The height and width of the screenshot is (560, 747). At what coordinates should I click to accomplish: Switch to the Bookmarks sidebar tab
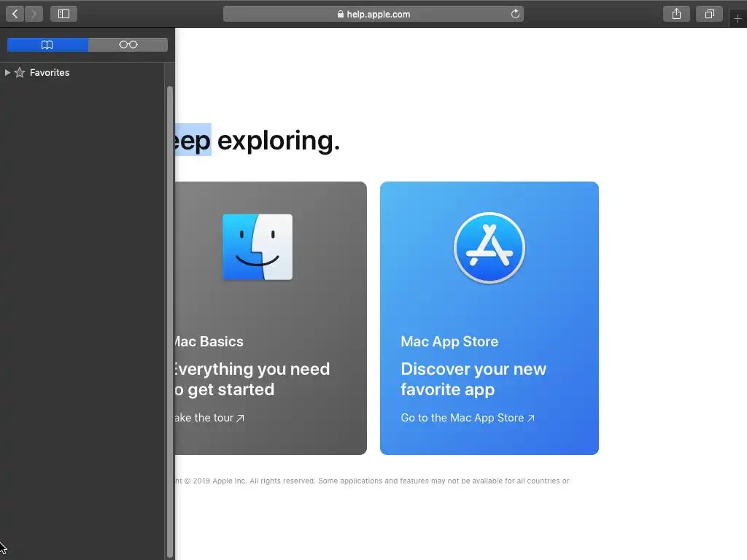47,44
